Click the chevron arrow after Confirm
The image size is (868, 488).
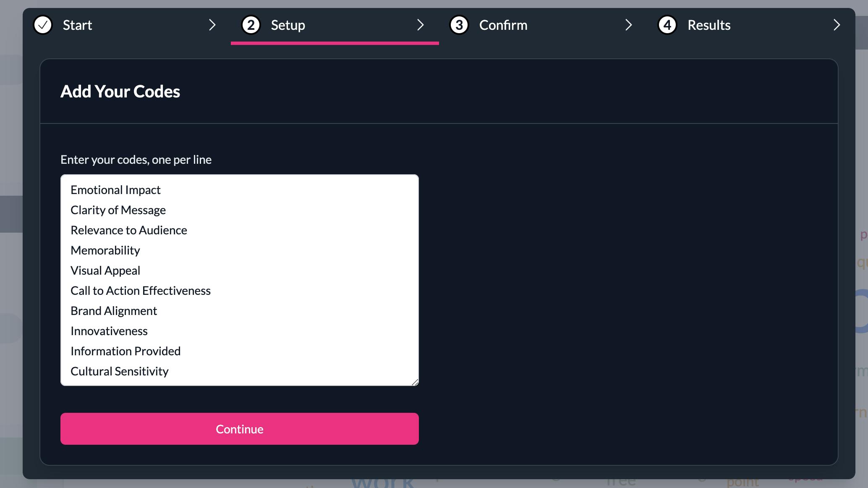(x=629, y=25)
